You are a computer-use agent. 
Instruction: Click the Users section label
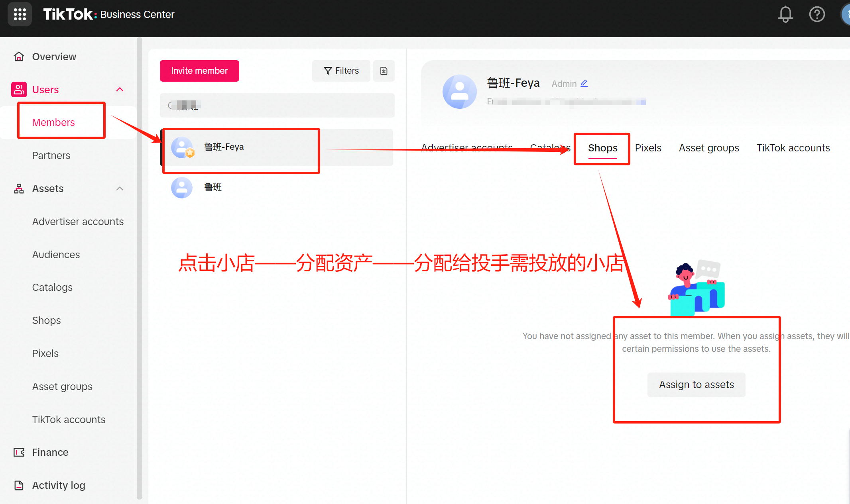tap(45, 90)
